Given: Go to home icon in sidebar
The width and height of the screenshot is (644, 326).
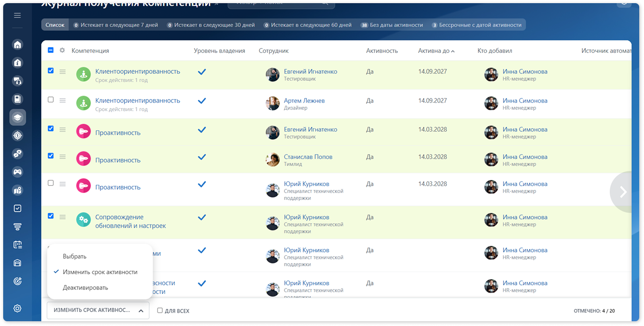Looking at the screenshot, I should (17, 45).
